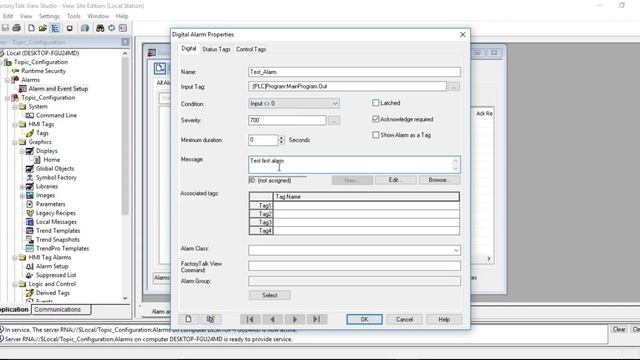
Task: Open the Window menu
Action: click(98, 16)
